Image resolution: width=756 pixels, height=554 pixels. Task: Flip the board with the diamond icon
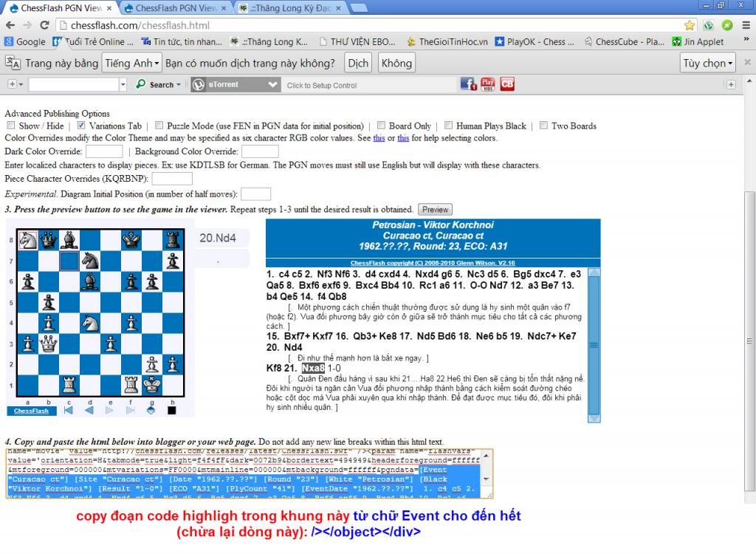[x=151, y=410]
